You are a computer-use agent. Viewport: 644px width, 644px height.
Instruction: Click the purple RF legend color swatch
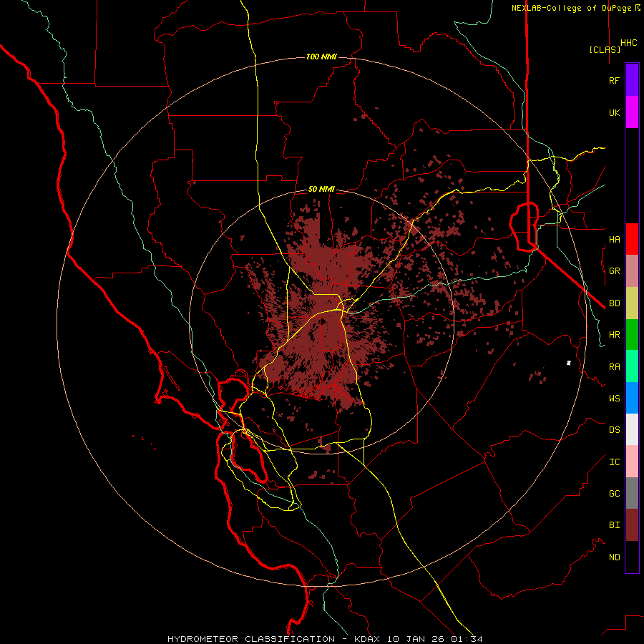[632, 80]
